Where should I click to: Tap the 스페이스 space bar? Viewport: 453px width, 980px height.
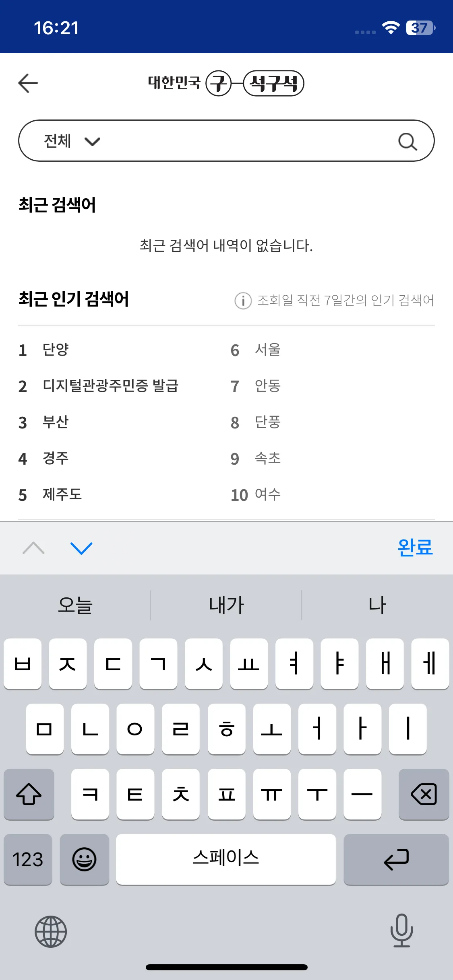click(x=226, y=859)
